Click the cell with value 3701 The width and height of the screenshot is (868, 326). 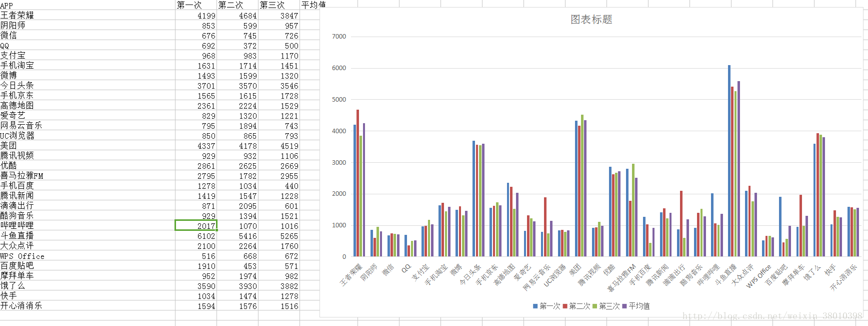click(x=196, y=86)
